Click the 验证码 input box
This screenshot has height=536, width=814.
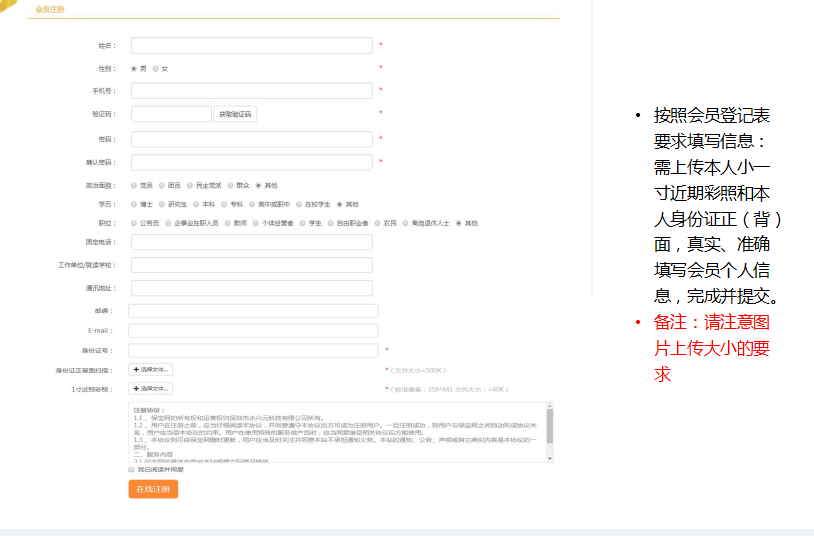point(171,114)
